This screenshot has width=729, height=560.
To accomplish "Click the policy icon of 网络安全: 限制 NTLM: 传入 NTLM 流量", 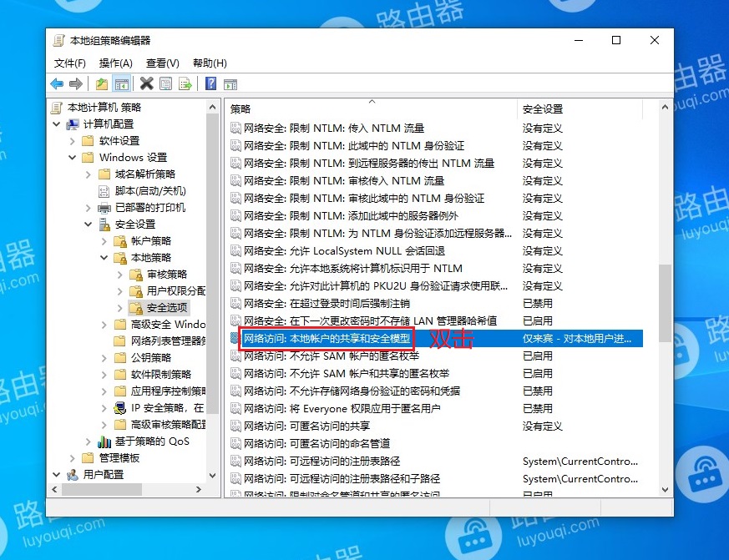I will pos(235,128).
